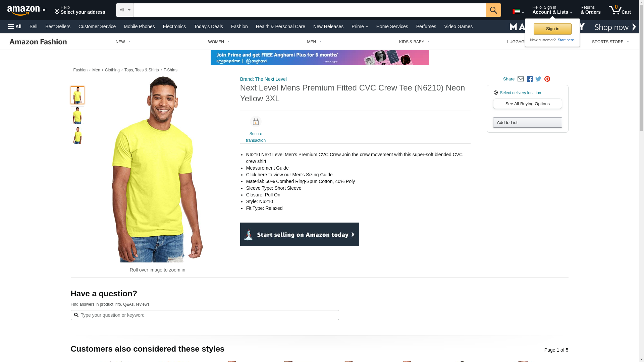Screen dimensions: 644x362
Task: Open the country flag language dropdown
Action: 518,12
